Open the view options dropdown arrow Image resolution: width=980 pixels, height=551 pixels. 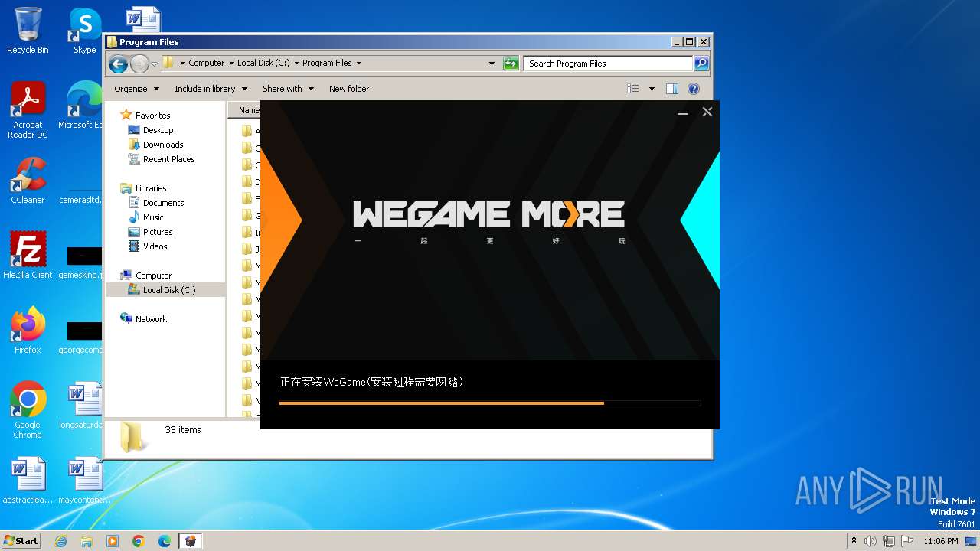click(652, 89)
